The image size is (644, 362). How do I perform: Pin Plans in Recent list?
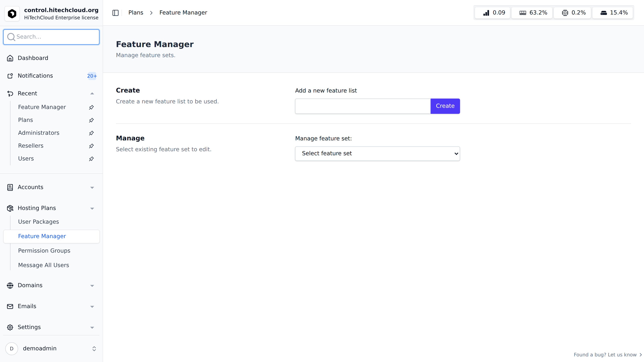click(92, 120)
